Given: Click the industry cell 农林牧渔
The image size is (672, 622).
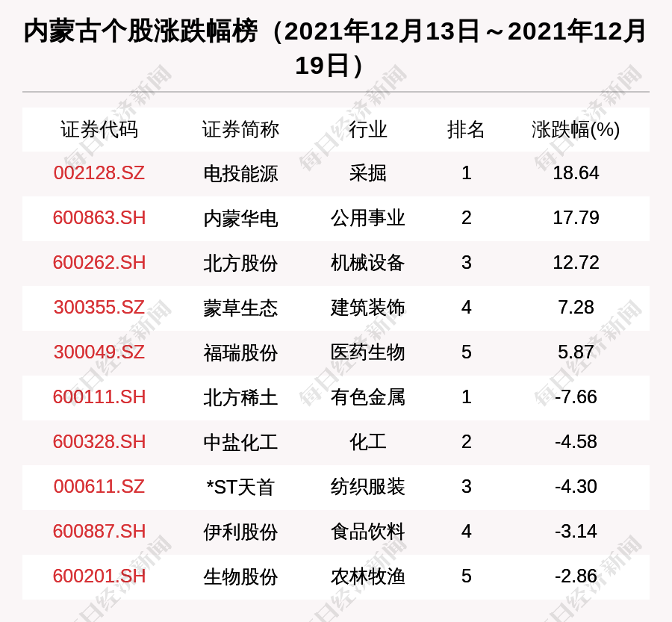Looking at the screenshot, I should [x=367, y=576].
